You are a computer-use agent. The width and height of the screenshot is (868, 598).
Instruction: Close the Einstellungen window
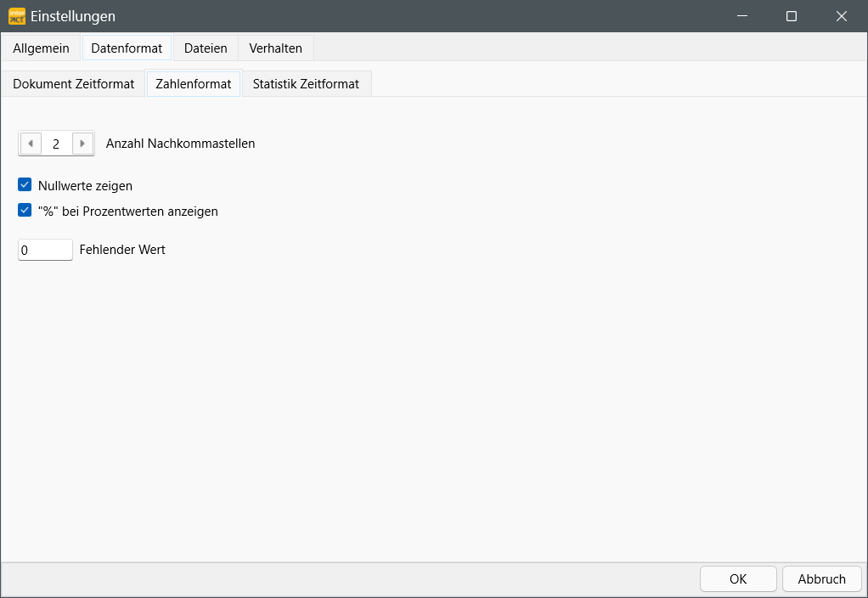(842, 16)
